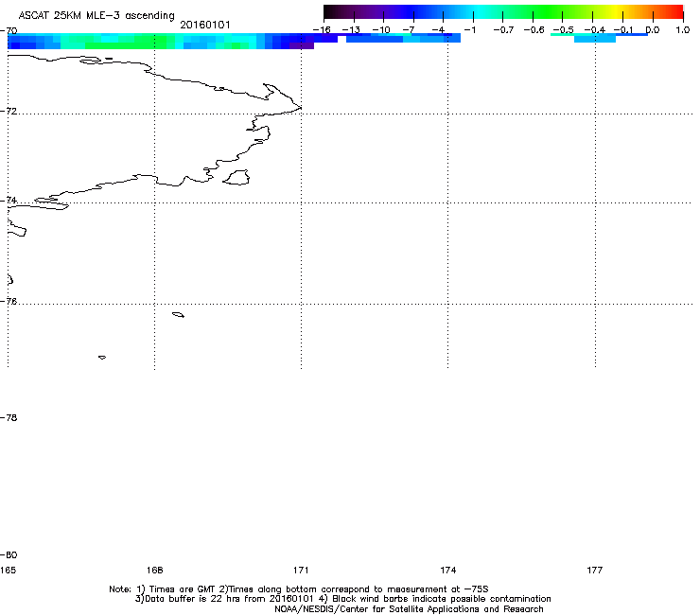This screenshot has width=700, height=615.
Task: Click the color scale label "-7"
Action: point(409,30)
